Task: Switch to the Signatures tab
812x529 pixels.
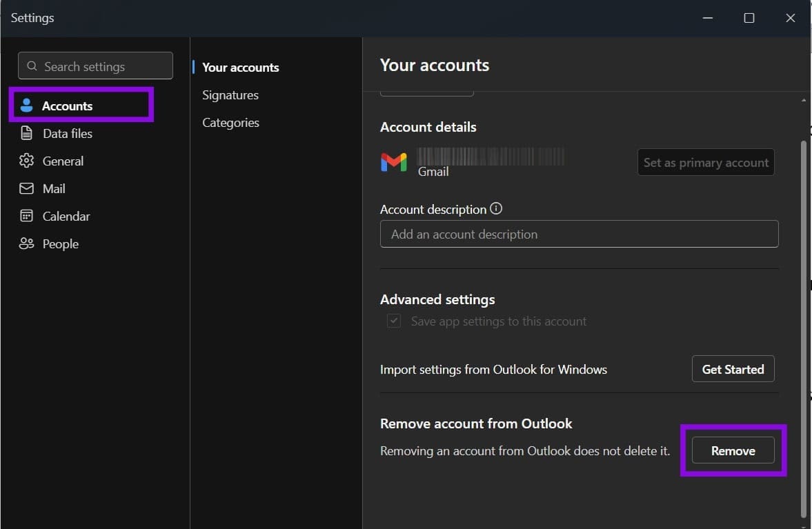Action: [230, 95]
